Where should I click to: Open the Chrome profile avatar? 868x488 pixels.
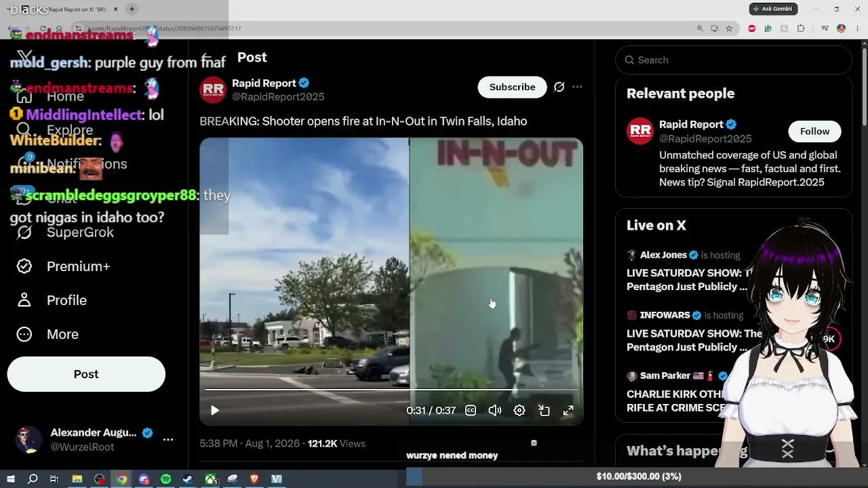click(841, 28)
